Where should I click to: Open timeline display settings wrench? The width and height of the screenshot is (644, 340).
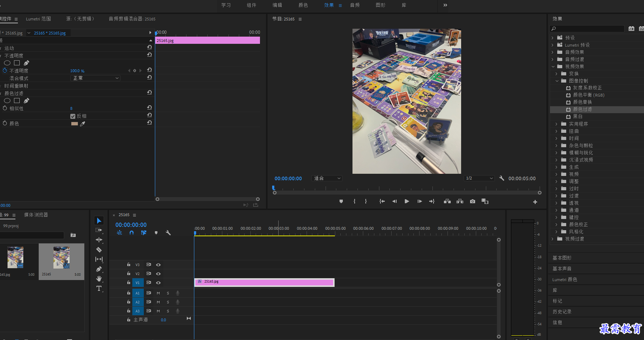coord(168,233)
